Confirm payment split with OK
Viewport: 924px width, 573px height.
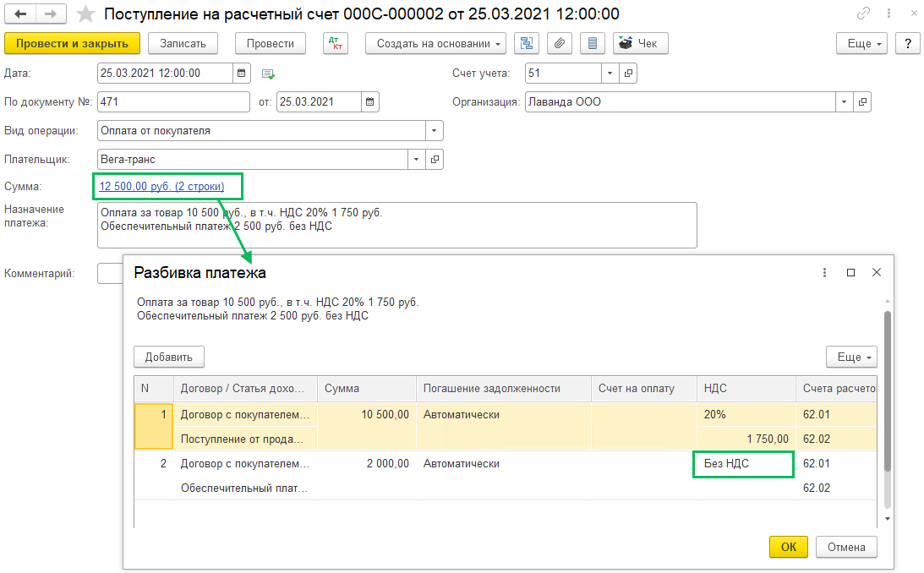[x=789, y=547]
